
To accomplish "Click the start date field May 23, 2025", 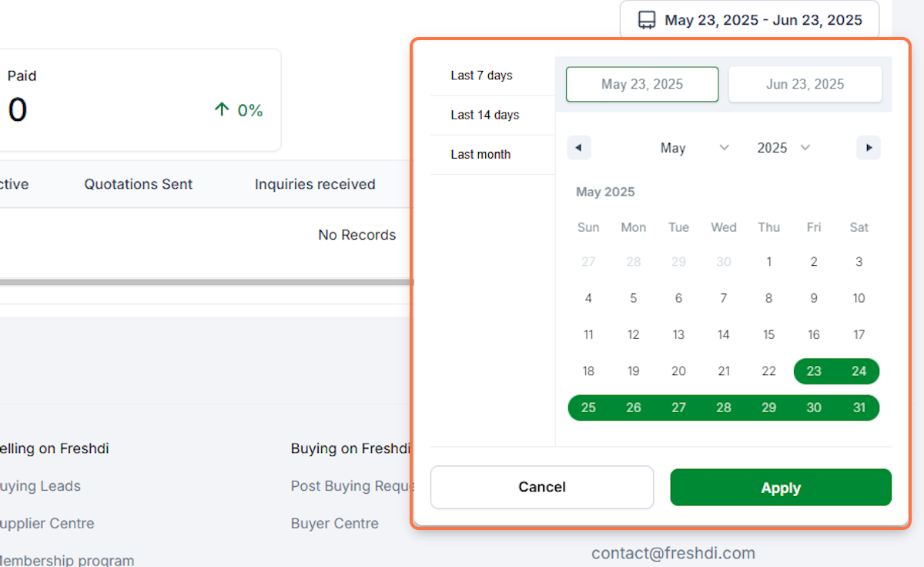I will 642,85.
